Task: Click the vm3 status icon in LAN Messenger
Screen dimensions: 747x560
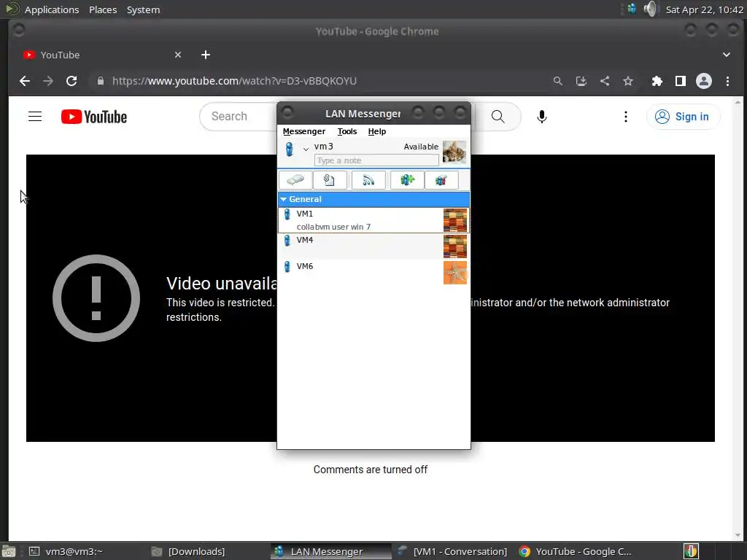Action: tap(289, 149)
